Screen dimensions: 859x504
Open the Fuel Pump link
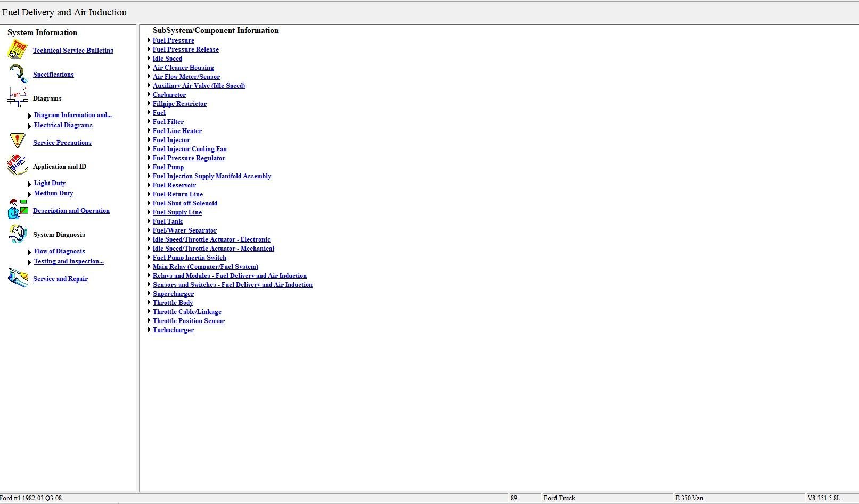click(168, 167)
